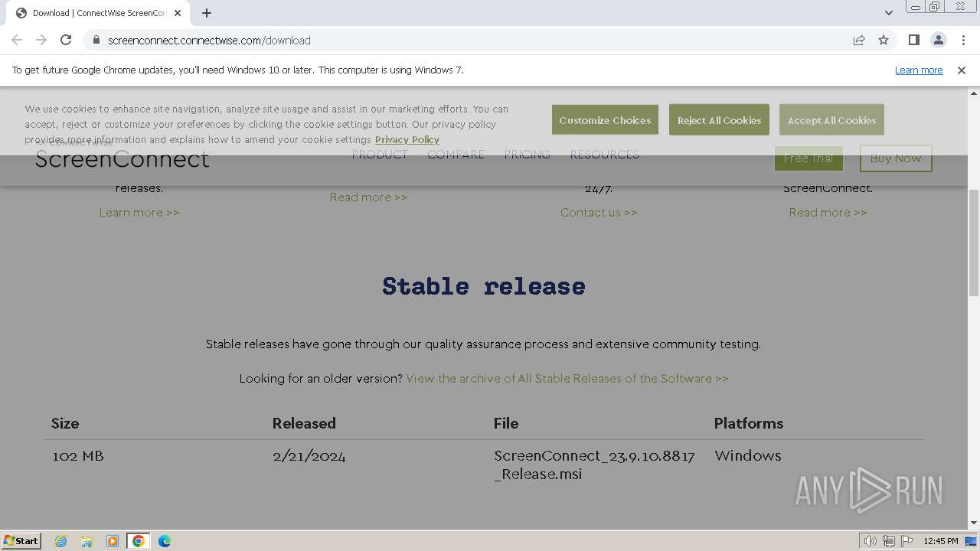The width and height of the screenshot is (980, 551).
Task: Click the volume speaker tray icon
Action: tap(871, 541)
